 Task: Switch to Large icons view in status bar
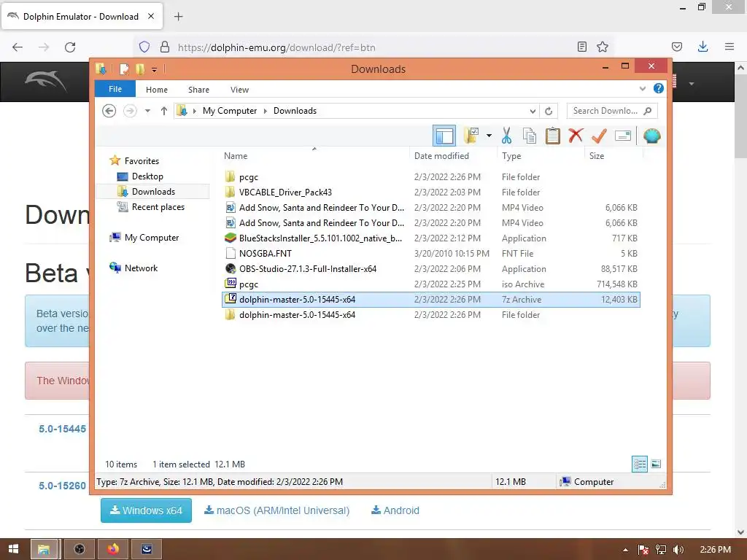656,464
